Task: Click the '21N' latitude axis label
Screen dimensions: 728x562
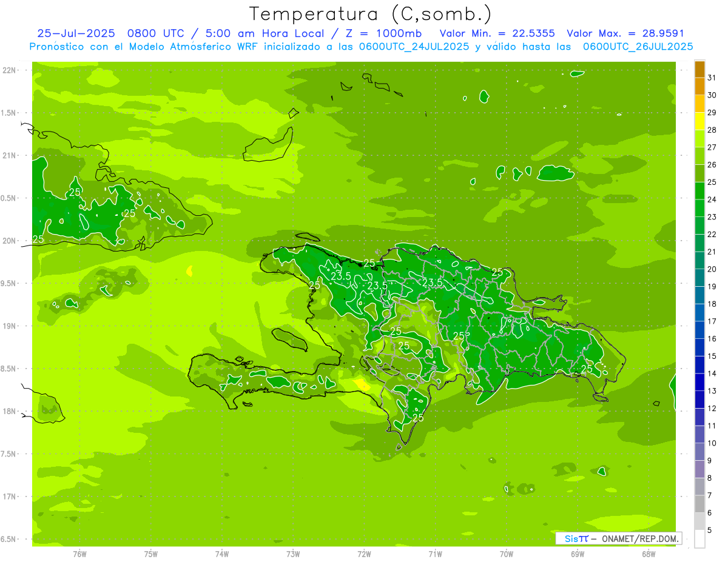Action: [x=9, y=155]
